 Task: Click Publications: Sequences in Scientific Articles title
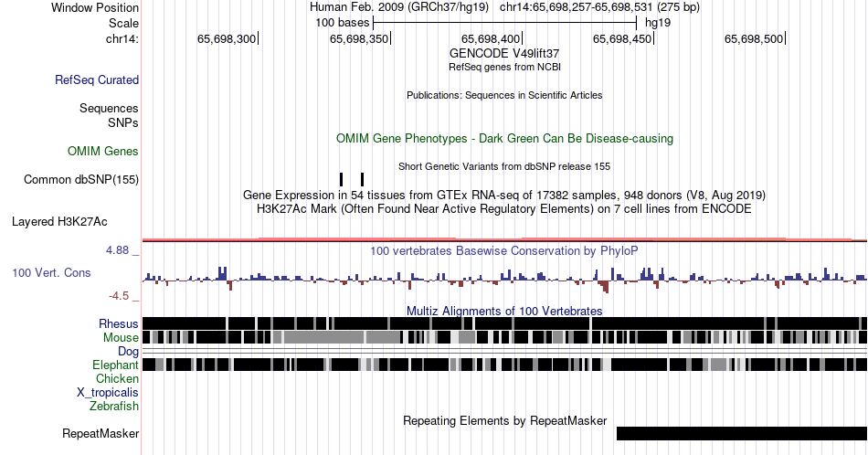click(x=504, y=95)
